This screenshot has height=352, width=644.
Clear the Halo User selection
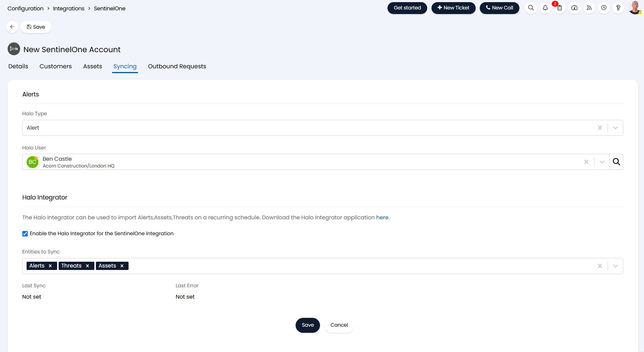pos(586,162)
